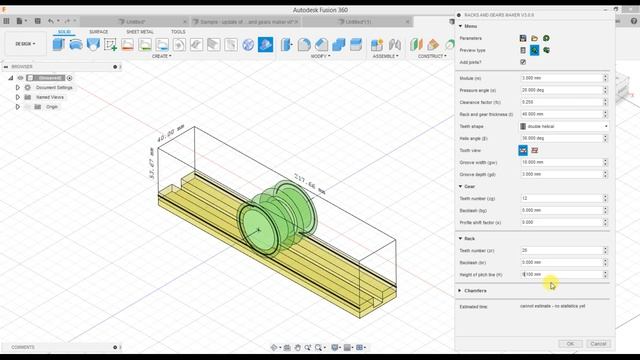
Task: Click the New Component assemble icon
Action: pyautogui.click(x=377, y=44)
